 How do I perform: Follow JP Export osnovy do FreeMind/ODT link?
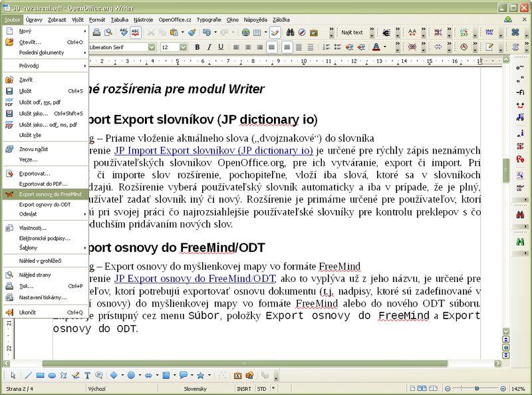point(195,279)
